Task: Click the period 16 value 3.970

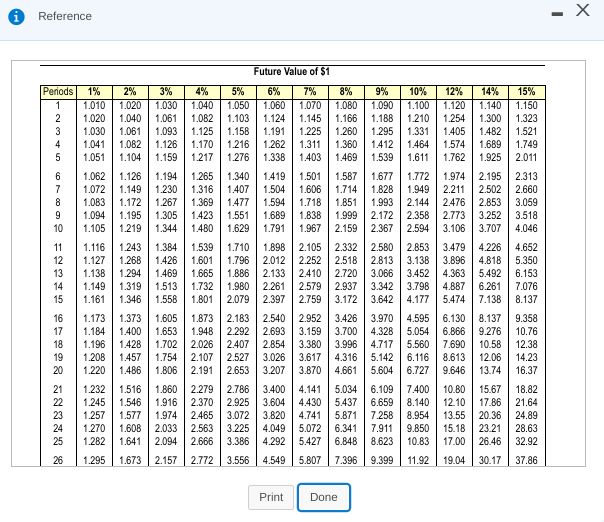Action: coord(382,319)
